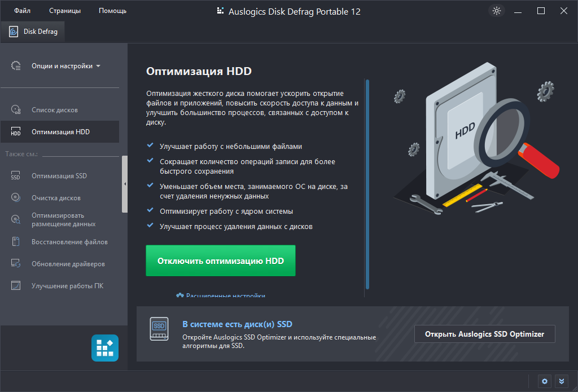Click the Список дисков disk icon
The height and width of the screenshot is (392, 578).
click(x=16, y=110)
